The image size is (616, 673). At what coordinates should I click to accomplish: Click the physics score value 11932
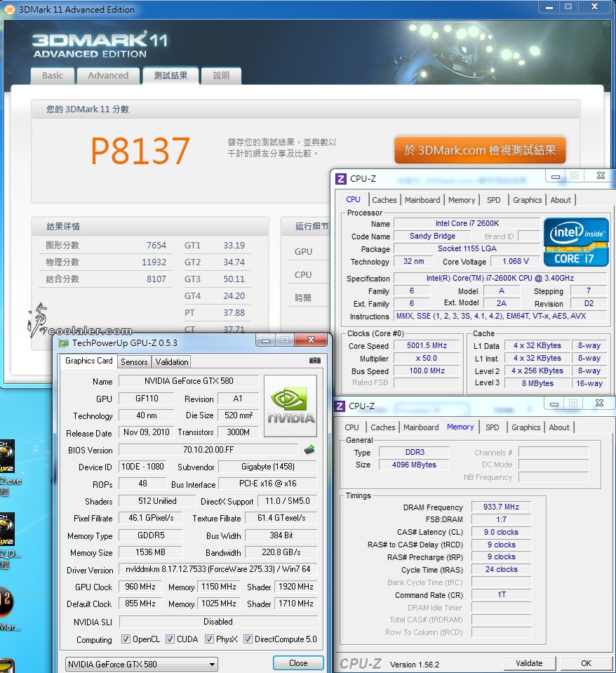[154, 262]
